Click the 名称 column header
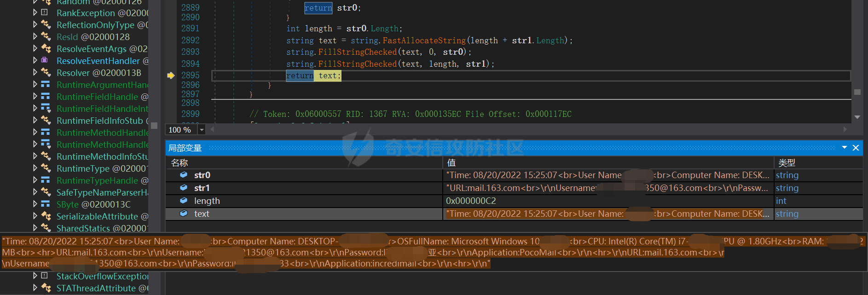 179,162
